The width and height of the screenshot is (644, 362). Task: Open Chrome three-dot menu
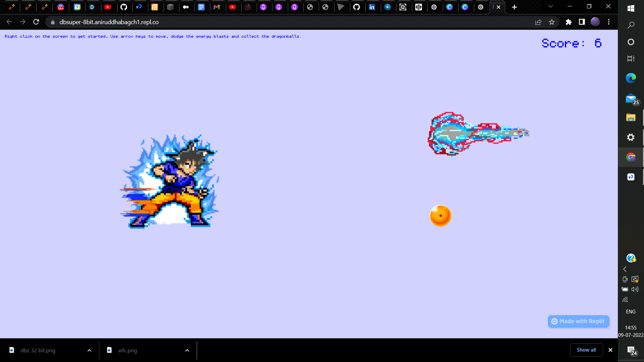point(609,22)
